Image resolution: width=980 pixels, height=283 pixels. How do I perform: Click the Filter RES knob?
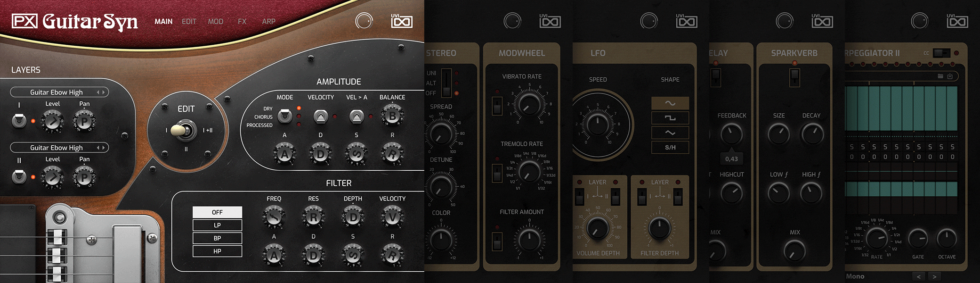[313, 217]
